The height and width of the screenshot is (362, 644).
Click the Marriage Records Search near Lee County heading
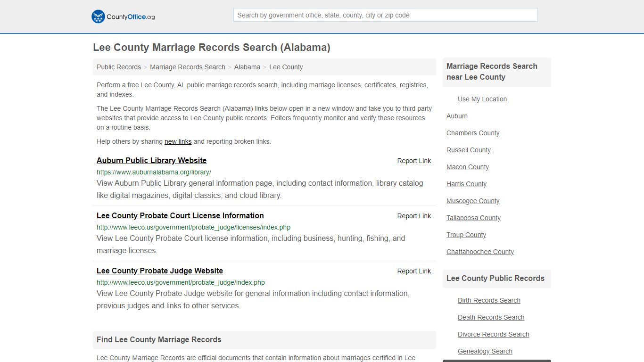pyautogui.click(x=492, y=72)
